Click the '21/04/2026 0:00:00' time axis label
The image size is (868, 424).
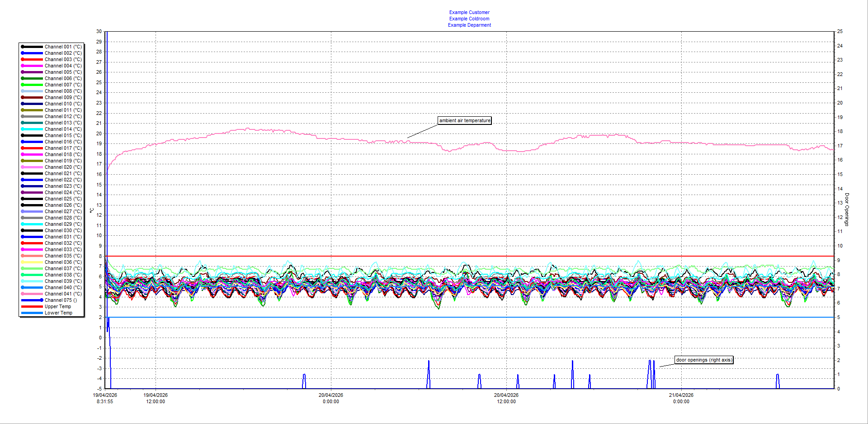click(681, 398)
